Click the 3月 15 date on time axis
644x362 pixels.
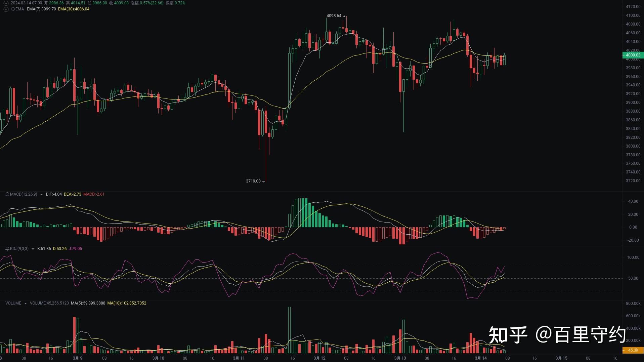(x=561, y=358)
